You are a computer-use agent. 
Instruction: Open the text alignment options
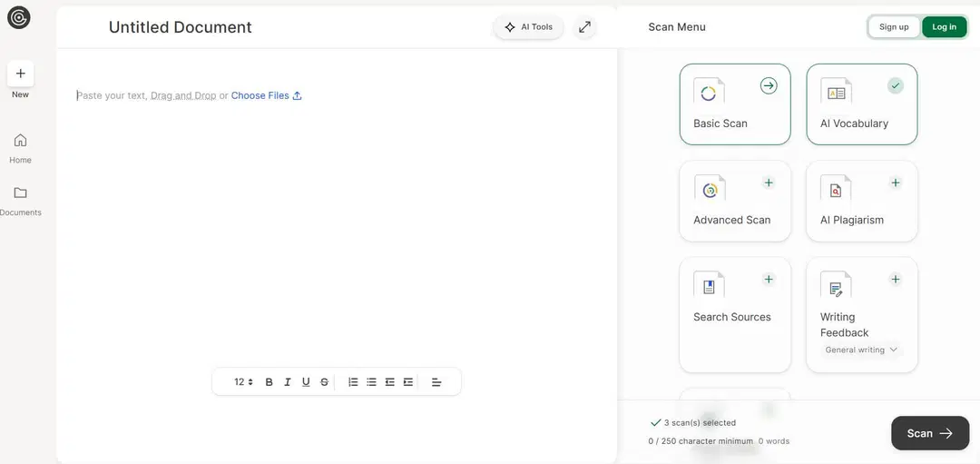click(436, 382)
